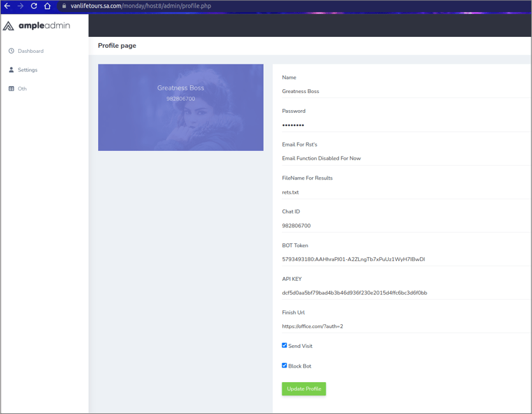Screen dimensions: 532x414
Task: Edit the Name field showing Greatness Boss
Action: click(406, 91)
